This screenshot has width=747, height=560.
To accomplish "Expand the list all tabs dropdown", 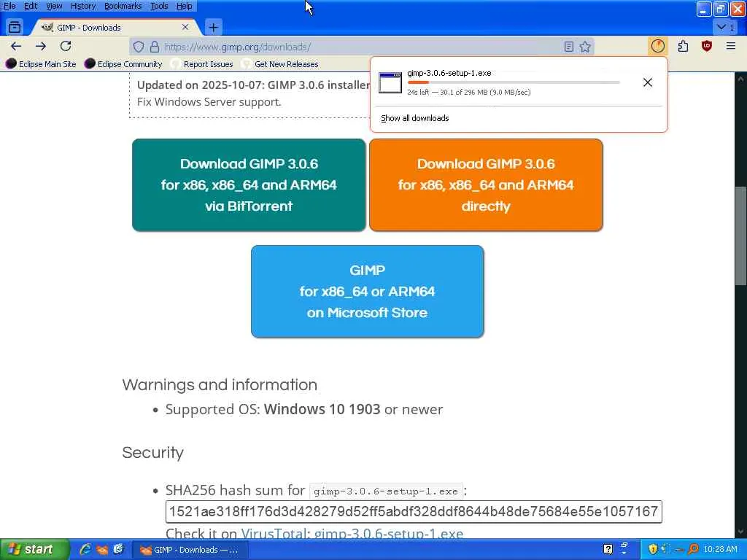I will tap(726, 27).
